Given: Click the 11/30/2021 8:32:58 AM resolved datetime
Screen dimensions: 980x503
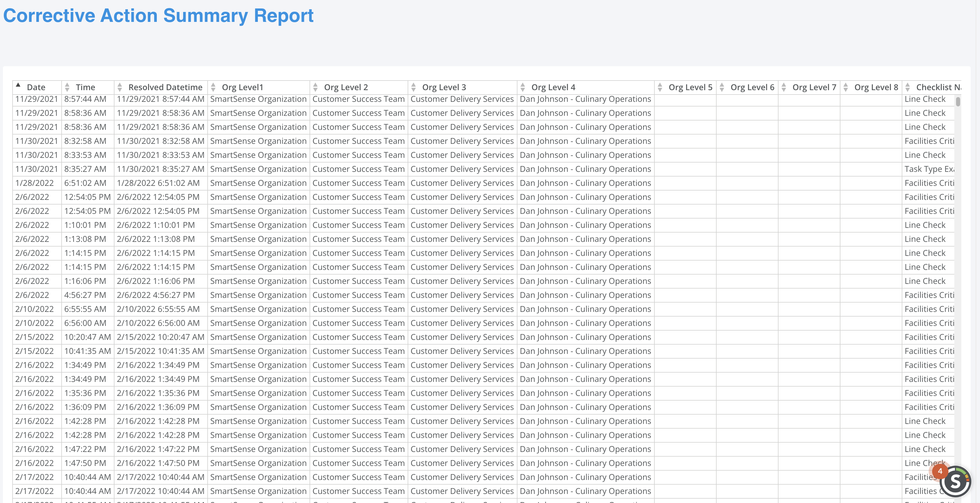Looking at the screenshot, I should (161, 141).
